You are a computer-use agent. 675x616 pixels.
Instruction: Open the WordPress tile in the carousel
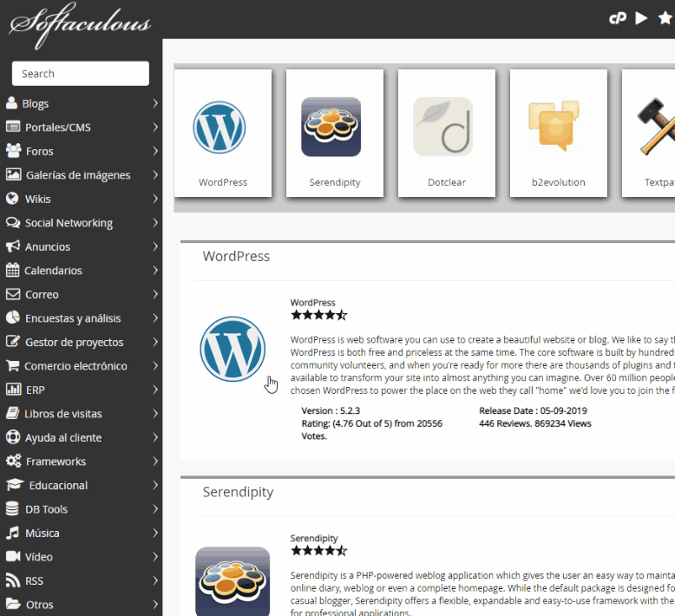[223, 134]
